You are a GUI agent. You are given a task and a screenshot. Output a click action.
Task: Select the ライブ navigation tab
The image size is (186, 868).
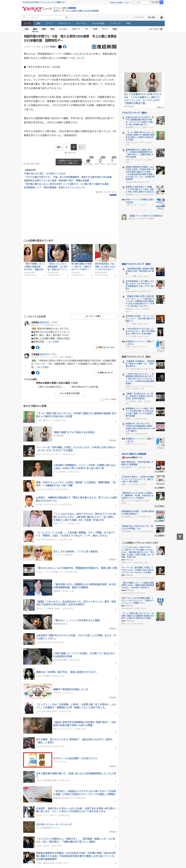point(49,24)
